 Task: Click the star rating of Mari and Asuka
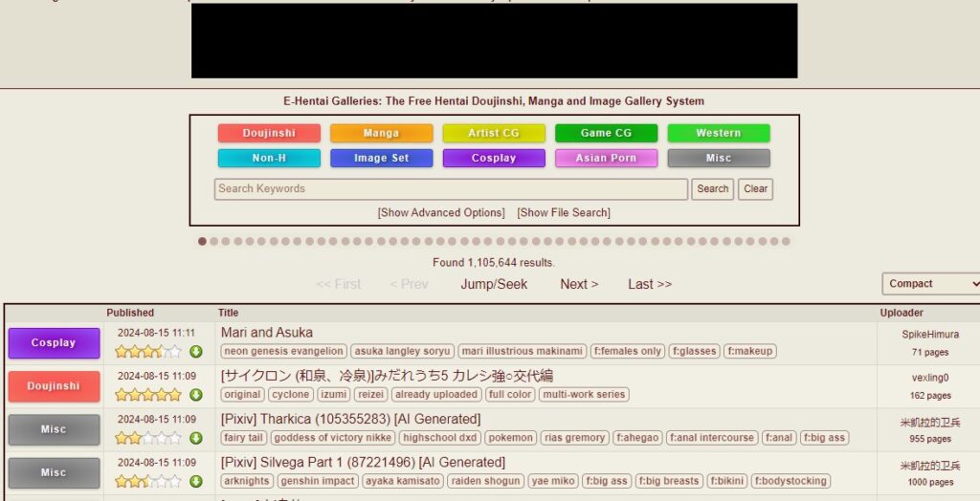[x=148, y=352]
